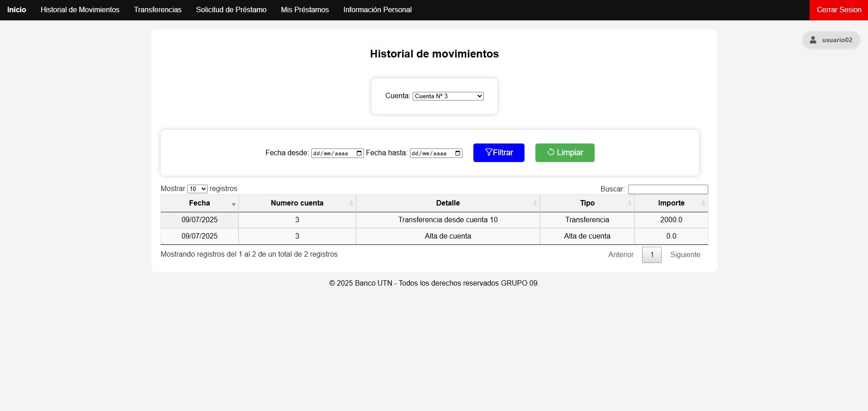Sort the table by Numero cuenta column

[x=351, y=203]
